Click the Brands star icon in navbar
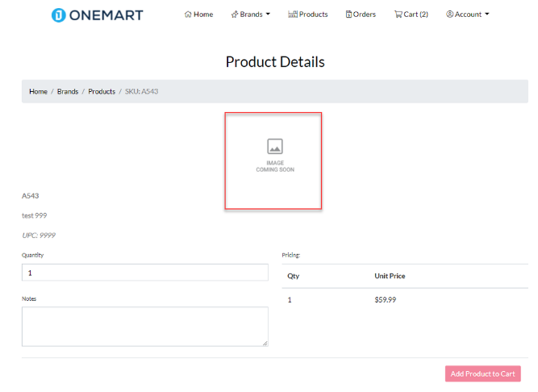Image resolution: width=538 pixels, height=392 pixels. 235,15
